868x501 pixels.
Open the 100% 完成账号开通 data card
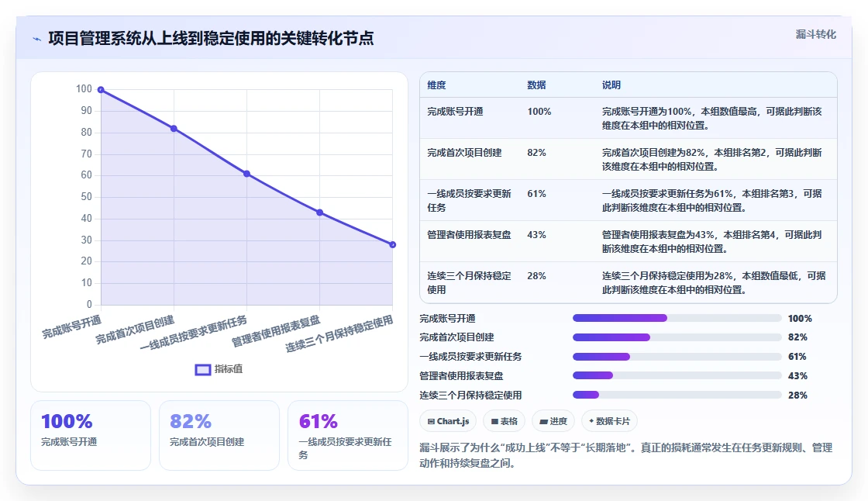[x=91, y=436]
